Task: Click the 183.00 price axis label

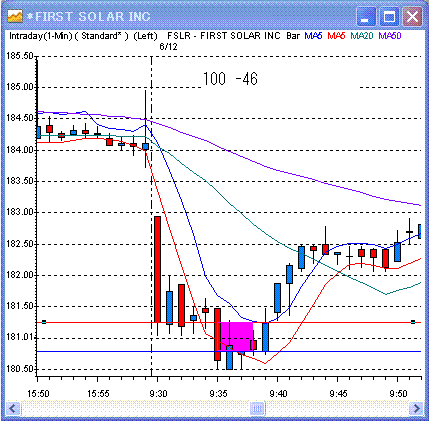Action: tap(20, 212)
